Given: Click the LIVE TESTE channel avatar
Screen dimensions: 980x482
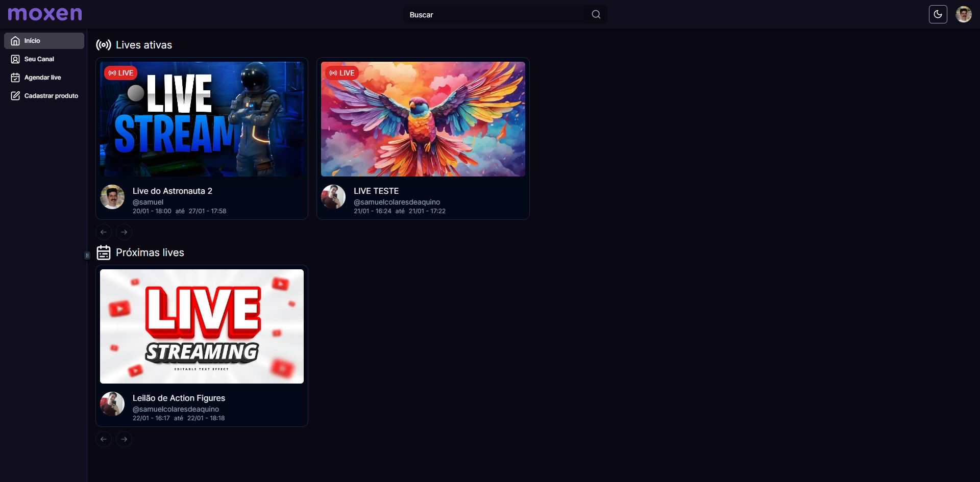Looking at the screenshot, I should coord(333,197).
